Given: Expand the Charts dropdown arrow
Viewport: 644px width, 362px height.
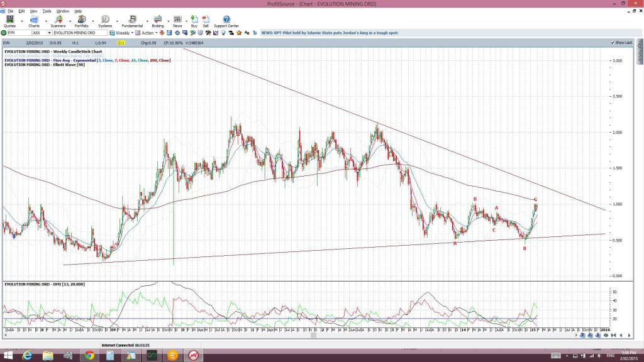Looking at the screenshot, I should [45, 21].
